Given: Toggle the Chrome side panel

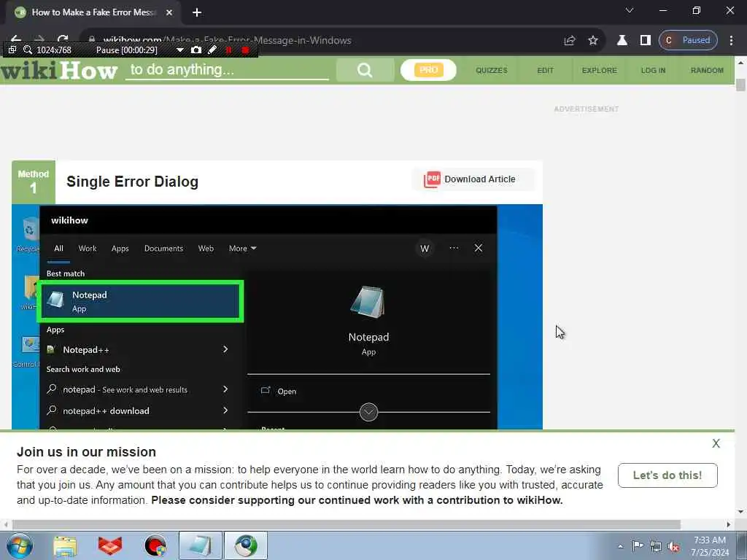Looking at the screenshot, I should (645, 41).
